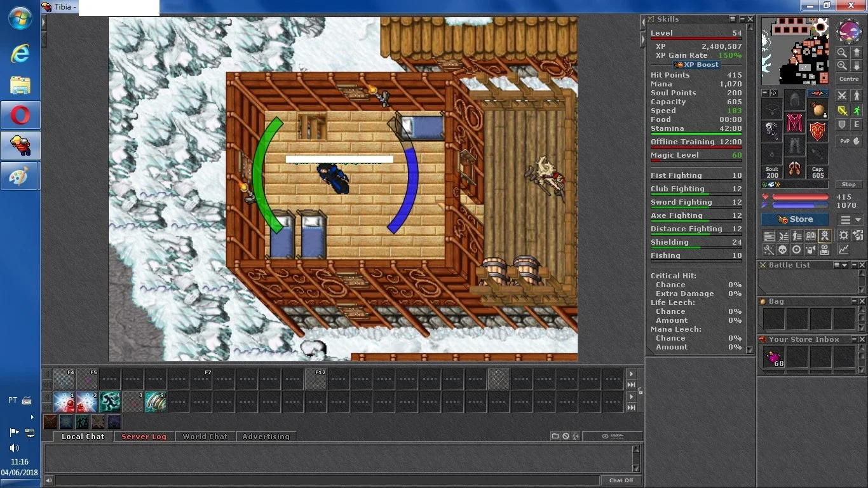Click the red hit points bar
The width and height of the screenshot is (868, 488).
(x=801, y=197)
